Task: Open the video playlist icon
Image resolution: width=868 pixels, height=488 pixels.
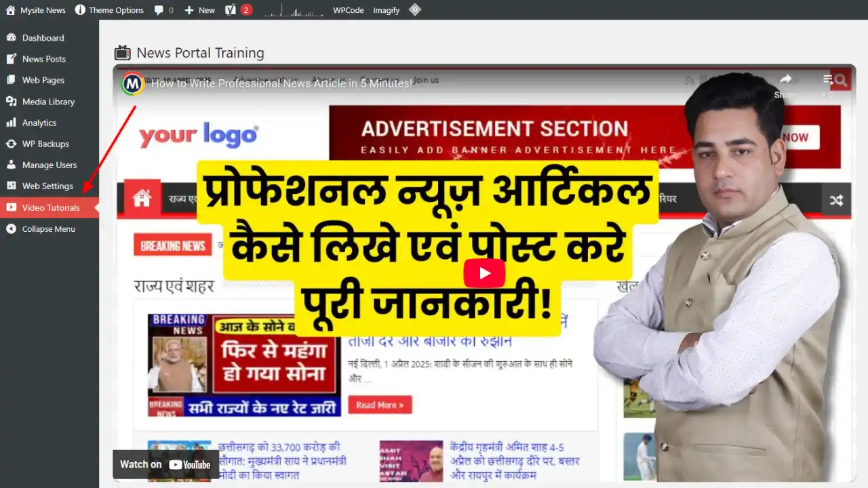Action: click(x=828, y=86)
